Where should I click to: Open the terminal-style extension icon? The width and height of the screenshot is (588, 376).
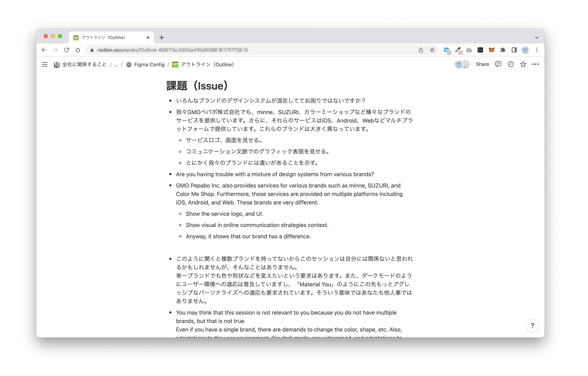480,50
